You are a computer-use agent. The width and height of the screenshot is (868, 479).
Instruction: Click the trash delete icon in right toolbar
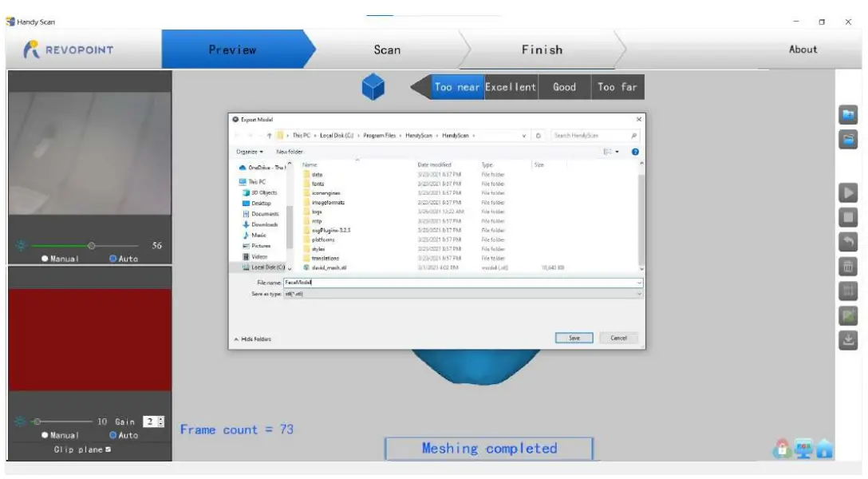point(847,267)
